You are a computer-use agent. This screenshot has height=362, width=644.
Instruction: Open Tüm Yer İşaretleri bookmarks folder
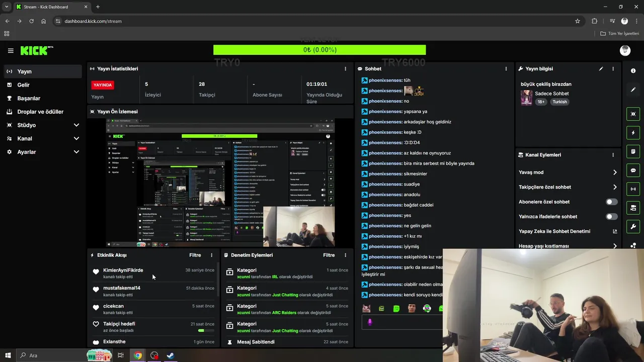(620, 34)
